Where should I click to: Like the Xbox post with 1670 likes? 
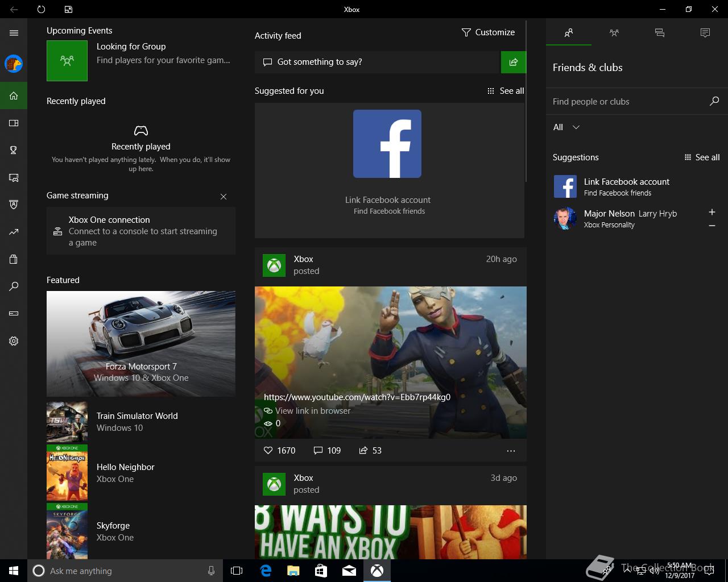click(x=279, y=451)
